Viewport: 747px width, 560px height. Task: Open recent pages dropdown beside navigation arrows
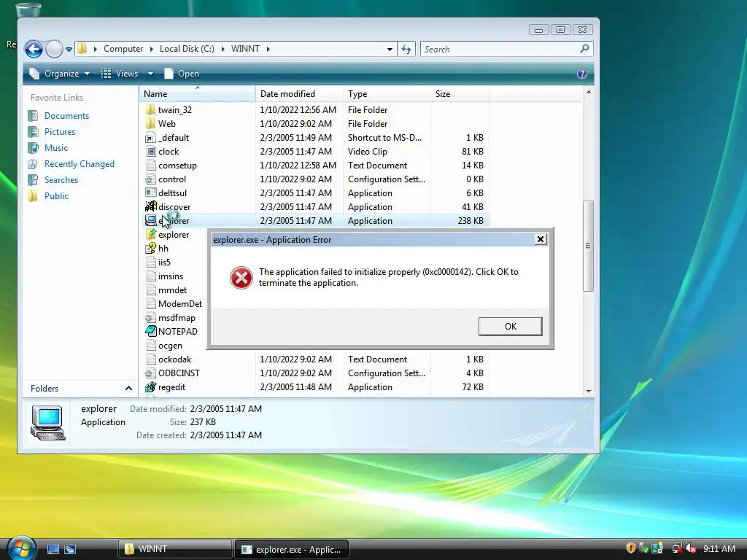coord(69,49)
